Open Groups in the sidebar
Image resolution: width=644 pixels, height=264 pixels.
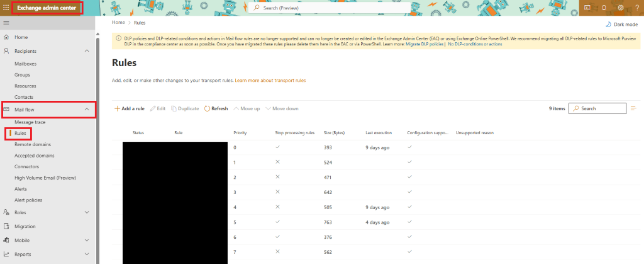22,75
